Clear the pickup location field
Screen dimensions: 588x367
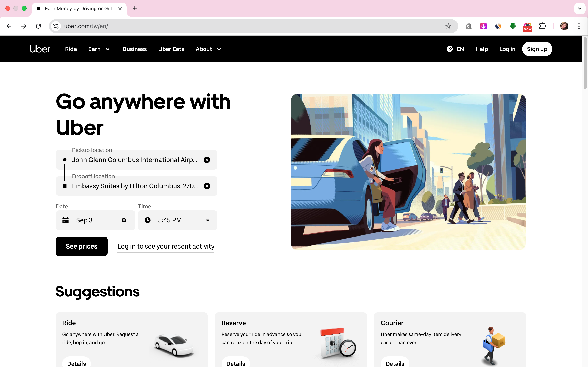tap(207, 160)
